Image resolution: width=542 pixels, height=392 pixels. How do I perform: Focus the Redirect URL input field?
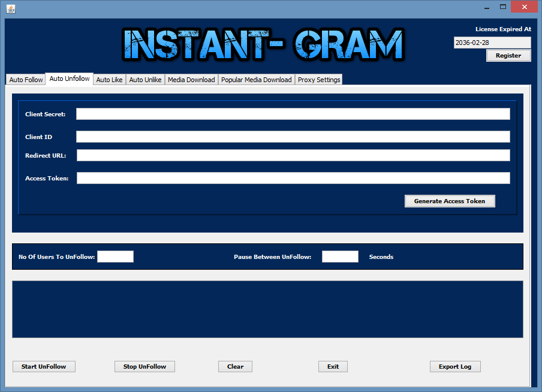[293, 155]
